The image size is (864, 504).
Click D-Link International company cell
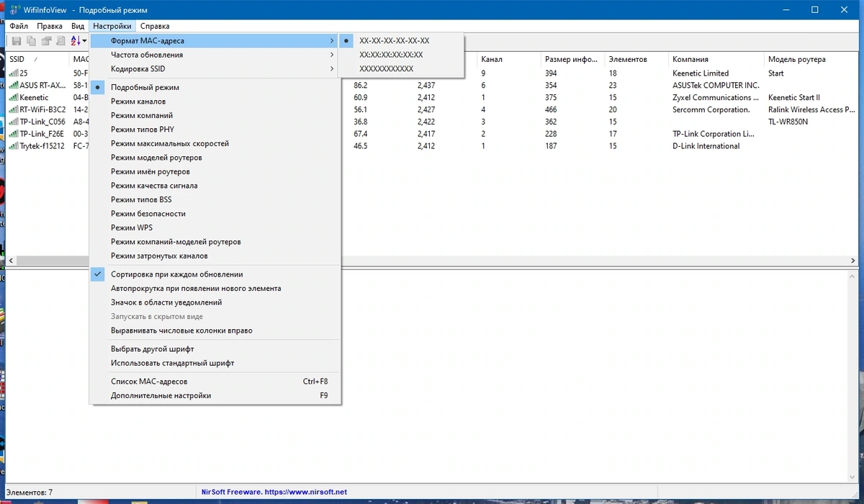pos(706,146)
